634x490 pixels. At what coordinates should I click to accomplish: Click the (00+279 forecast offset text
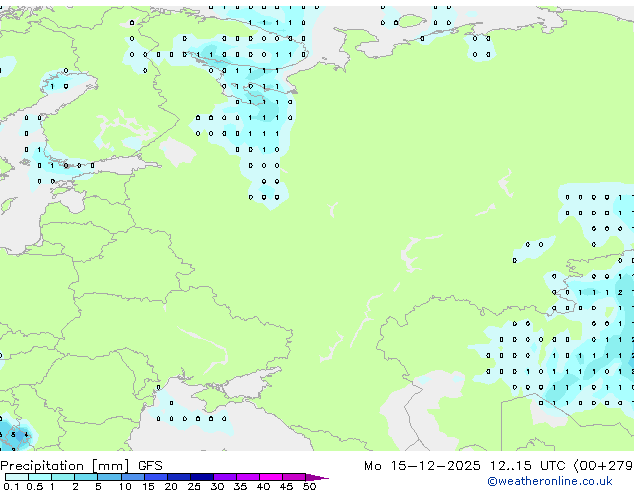click(603, 466)
